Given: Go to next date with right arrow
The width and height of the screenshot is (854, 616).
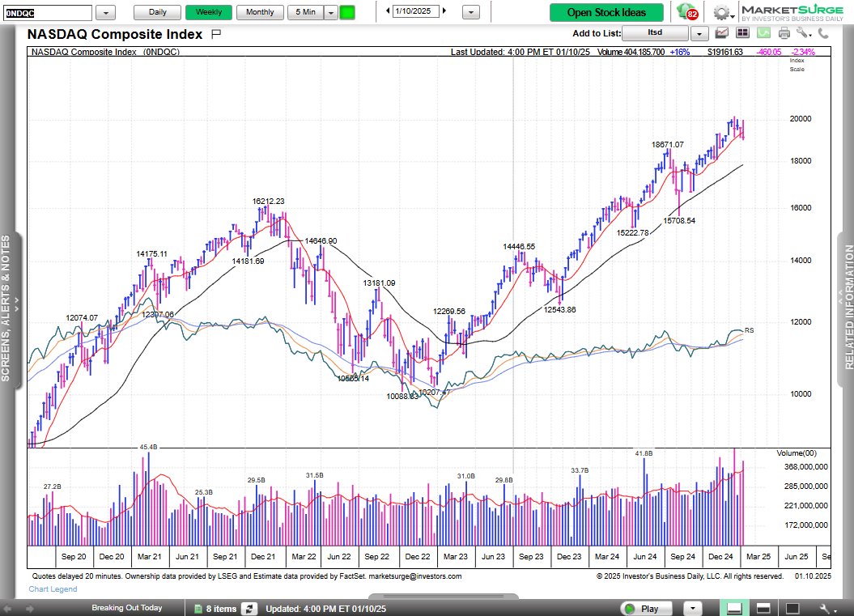Looking at the screenshot, I should pyautogui.click(x=444, y=11).
